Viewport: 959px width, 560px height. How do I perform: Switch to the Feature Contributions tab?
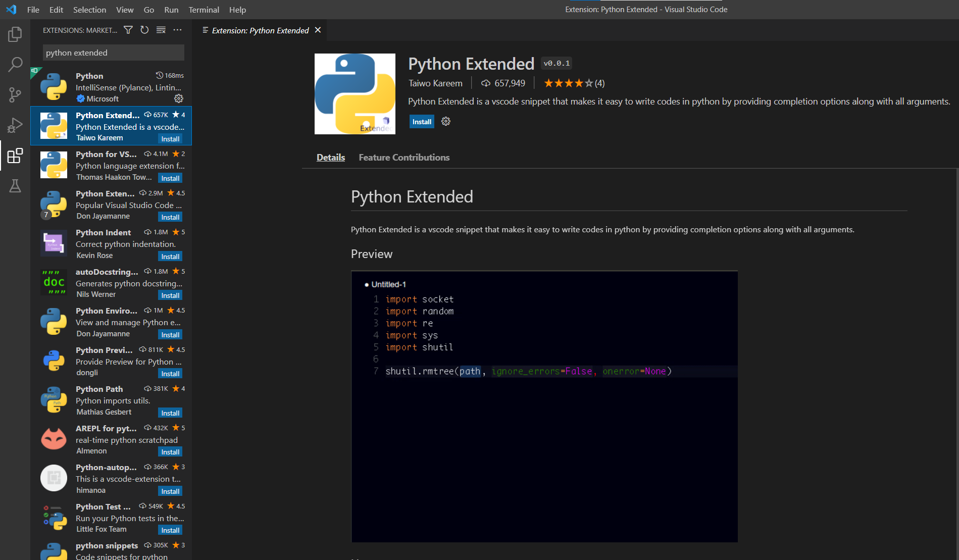point(404,158)
